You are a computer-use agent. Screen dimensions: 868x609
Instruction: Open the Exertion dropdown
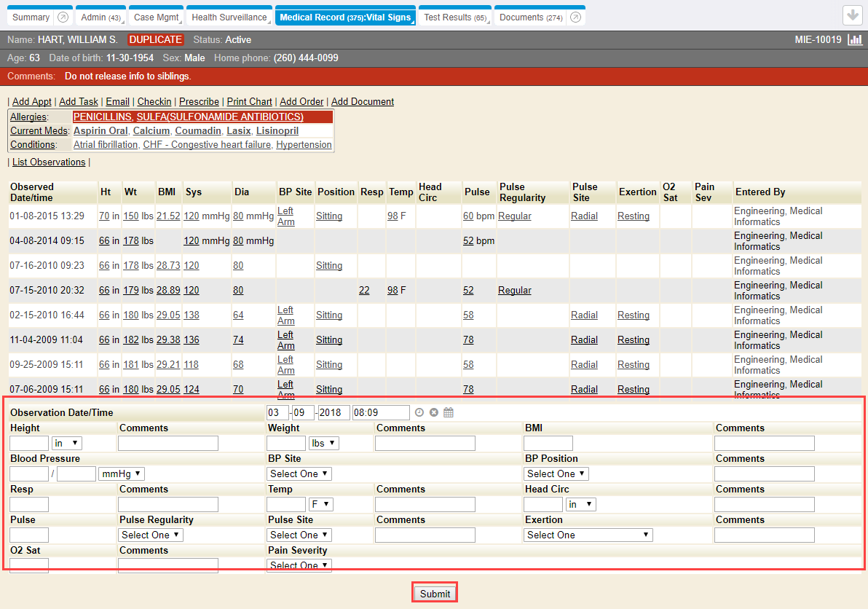(x=588, y=535)
